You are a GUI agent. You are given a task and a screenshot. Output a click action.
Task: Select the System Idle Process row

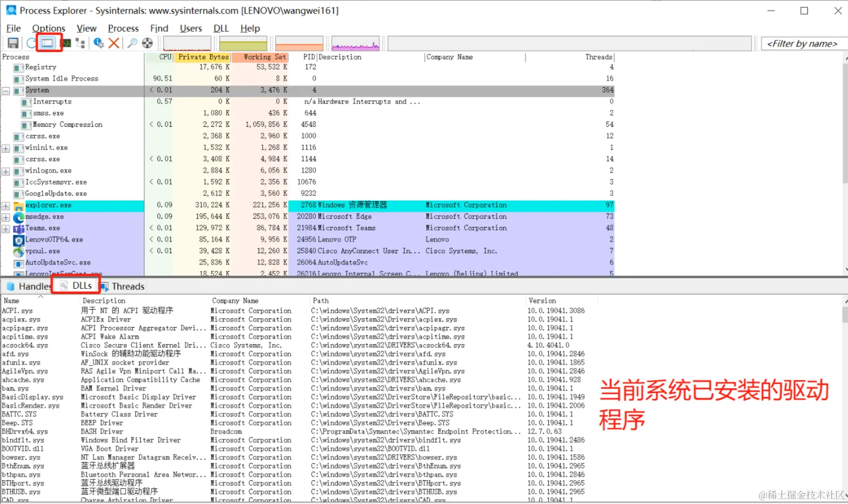[x=307, y=79]
